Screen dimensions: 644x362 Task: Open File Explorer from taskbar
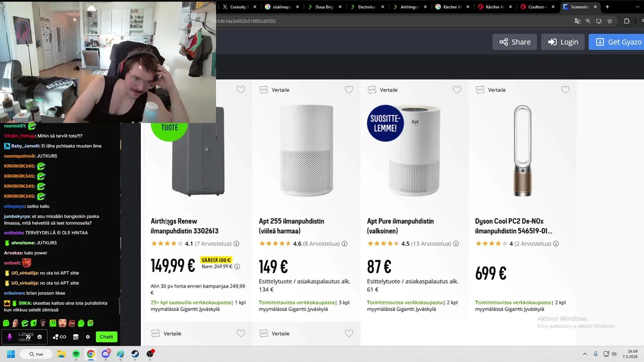pyautogui.click(x=61, y=354)
